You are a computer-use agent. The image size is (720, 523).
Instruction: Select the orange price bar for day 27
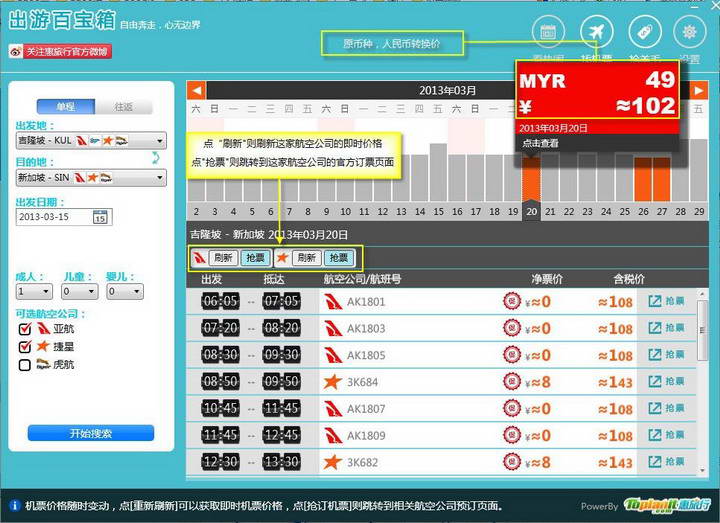coord(661,179)
